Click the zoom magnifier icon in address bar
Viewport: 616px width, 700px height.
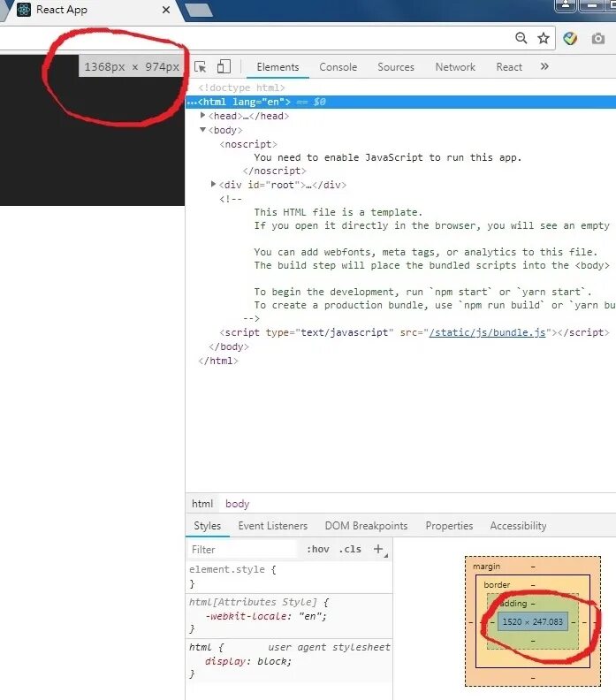(521, 38)
